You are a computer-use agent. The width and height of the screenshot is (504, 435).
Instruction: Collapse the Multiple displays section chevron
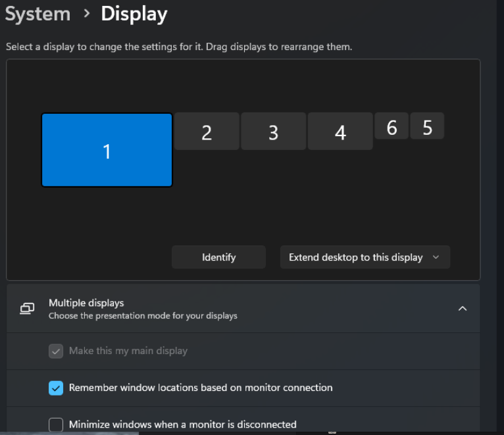463,309
